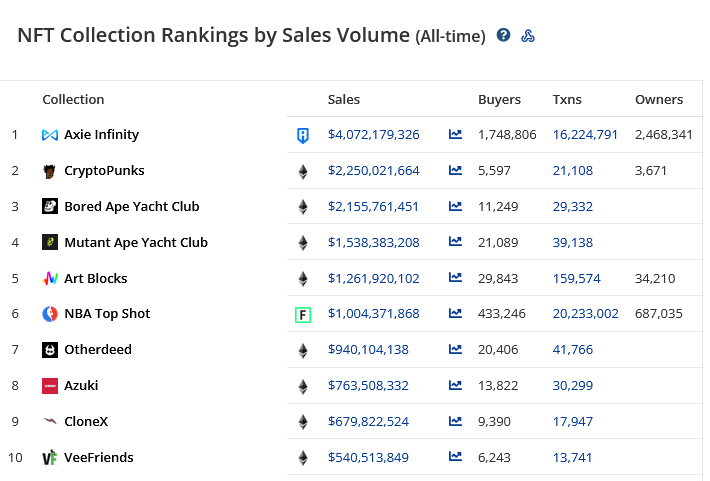Click the 687,035 owners value
Screen dimensions: 710x481
click(658, 313)
